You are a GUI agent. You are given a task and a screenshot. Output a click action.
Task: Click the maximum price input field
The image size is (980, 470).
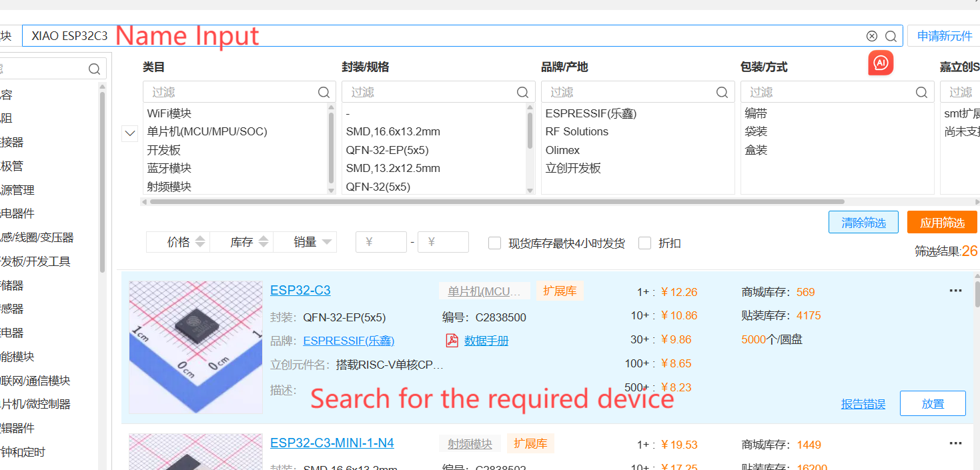(443, 242)
